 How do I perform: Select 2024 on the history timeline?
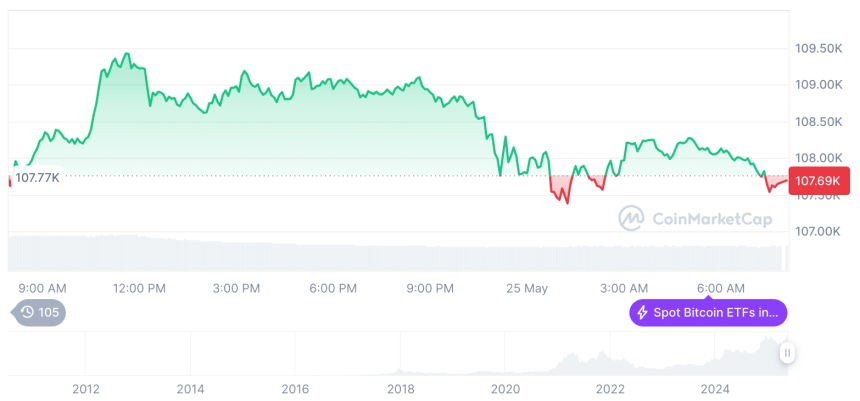point(715,388)
